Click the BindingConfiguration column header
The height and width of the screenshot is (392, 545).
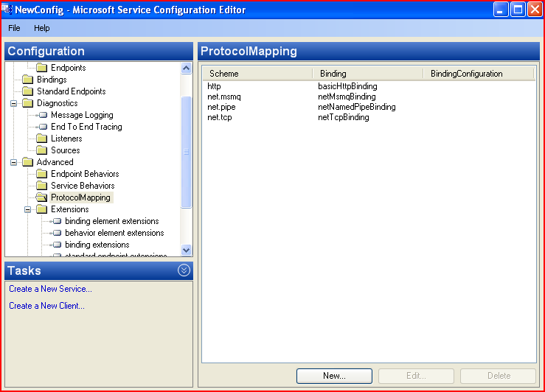click(x=479, y=74)
